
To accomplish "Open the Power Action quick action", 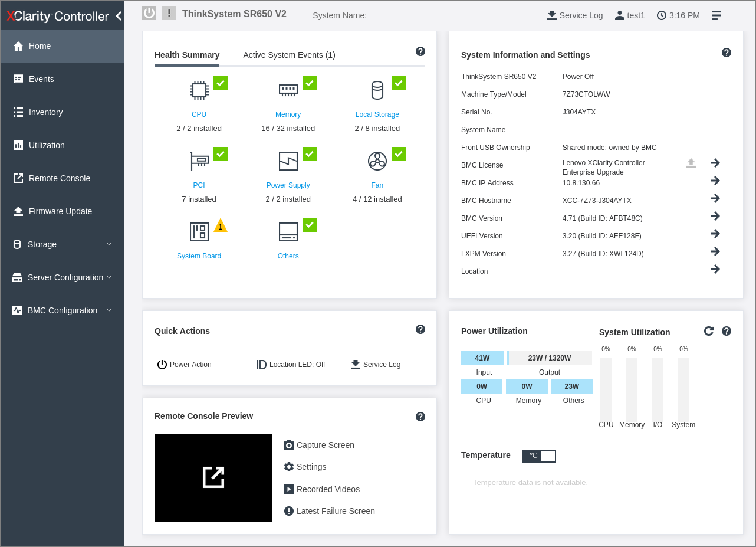I will [184, 365].
